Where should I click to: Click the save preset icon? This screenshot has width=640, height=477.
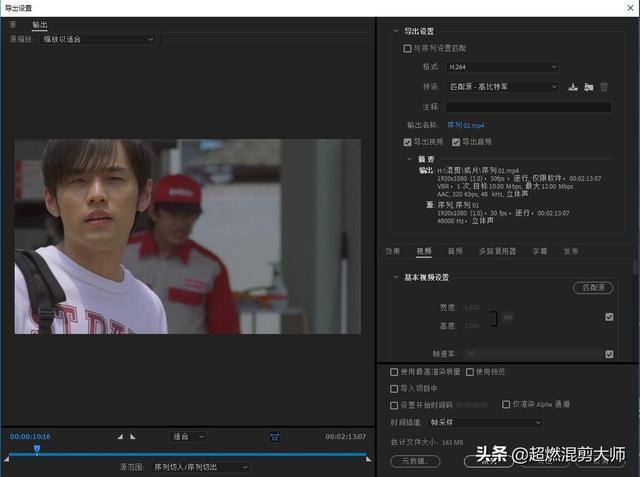click(x=573, y=87)
